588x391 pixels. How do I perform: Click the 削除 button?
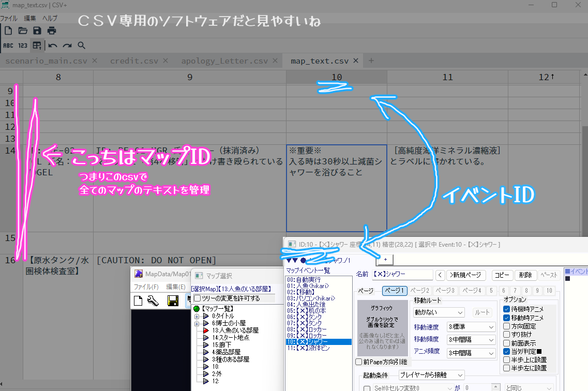coord(525,275)
